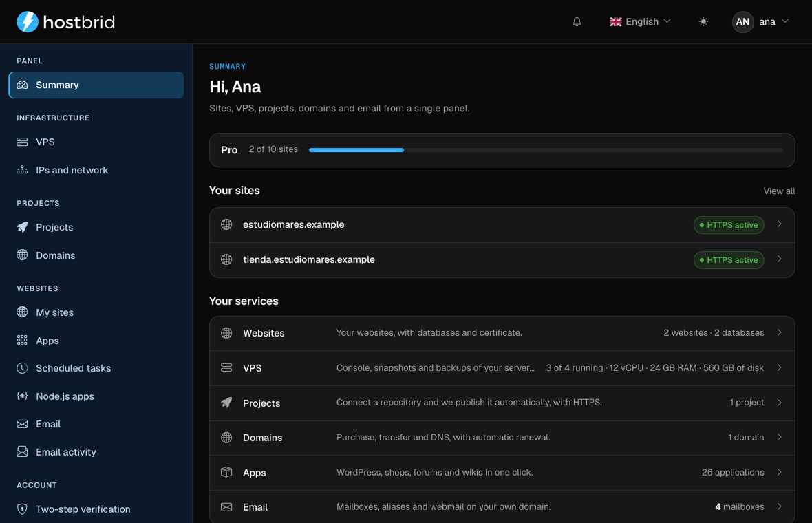Viewport: 812px width, 523px height.
Task: Click the UK flag icon
Action: pyautogui.click(x=615, y=22)
